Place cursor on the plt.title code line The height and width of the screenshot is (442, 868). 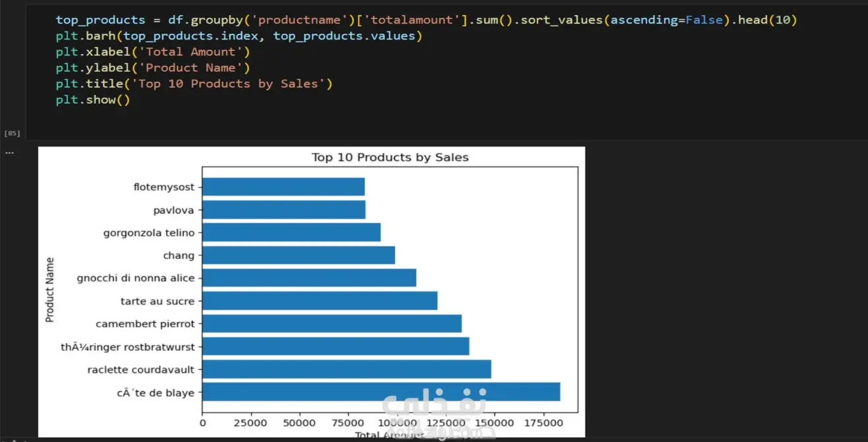[x=194, y=83]
